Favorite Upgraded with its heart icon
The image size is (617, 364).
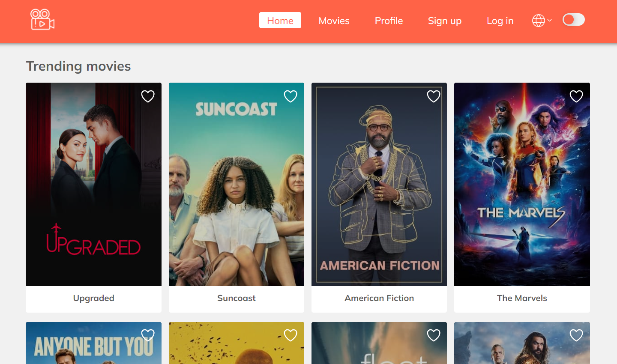click(x=148, y=96)
